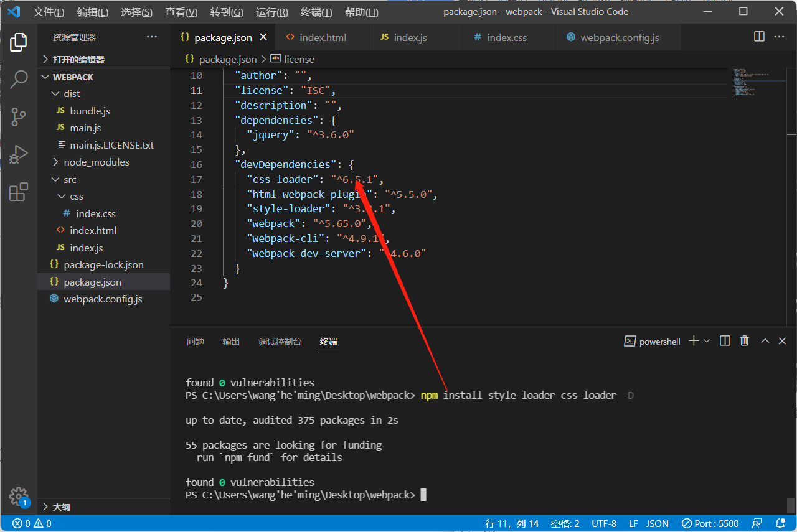Click the editor minimap preview

click(757, 84)
